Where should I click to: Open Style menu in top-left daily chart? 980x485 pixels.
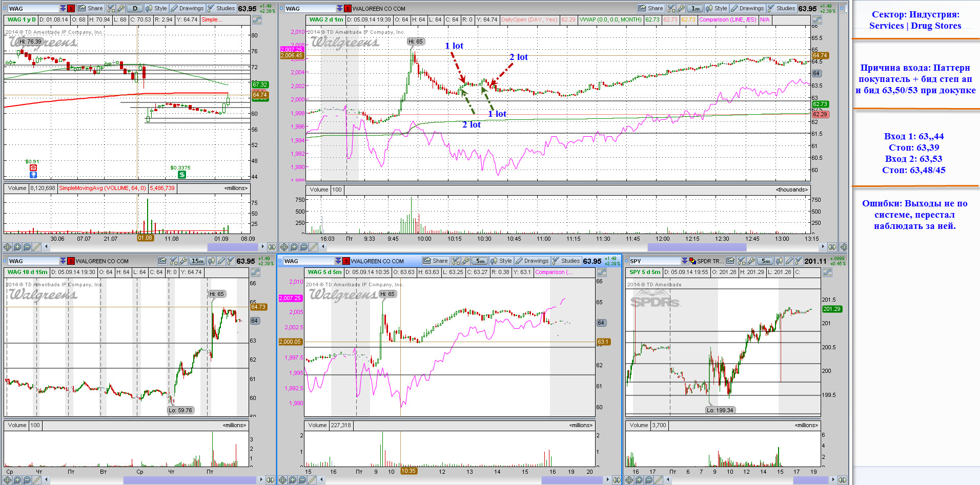coord(156,8)
